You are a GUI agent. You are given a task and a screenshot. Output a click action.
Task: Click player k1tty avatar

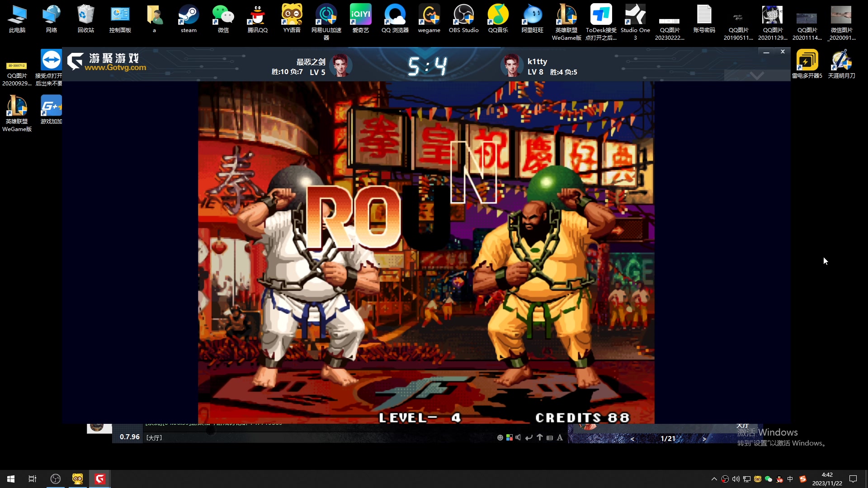point(512,66)
